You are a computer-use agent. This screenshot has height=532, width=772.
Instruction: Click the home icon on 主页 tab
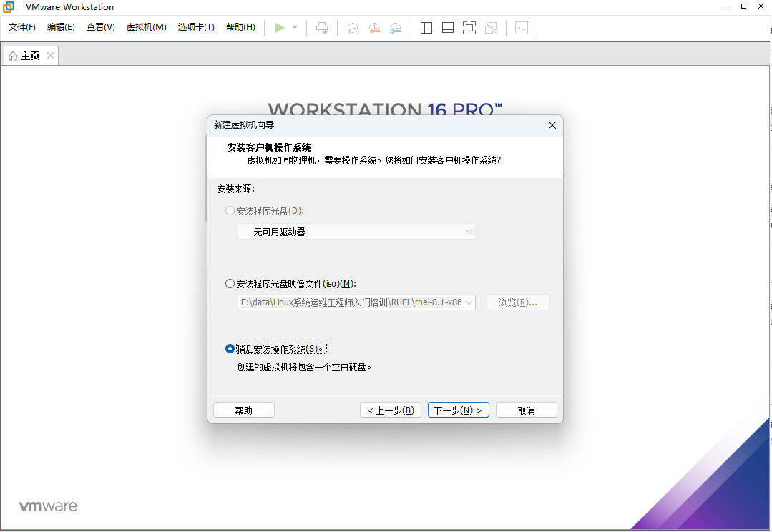point(13,56)
